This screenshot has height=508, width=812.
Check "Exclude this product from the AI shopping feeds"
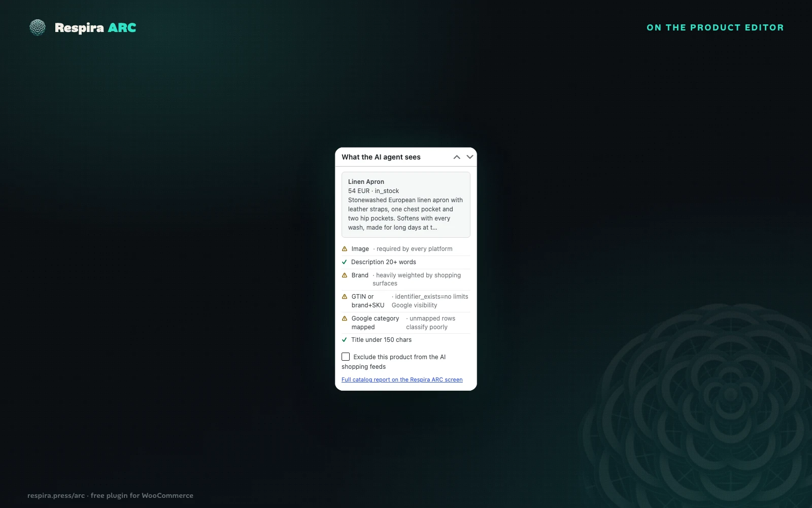(x=346, y=357)
